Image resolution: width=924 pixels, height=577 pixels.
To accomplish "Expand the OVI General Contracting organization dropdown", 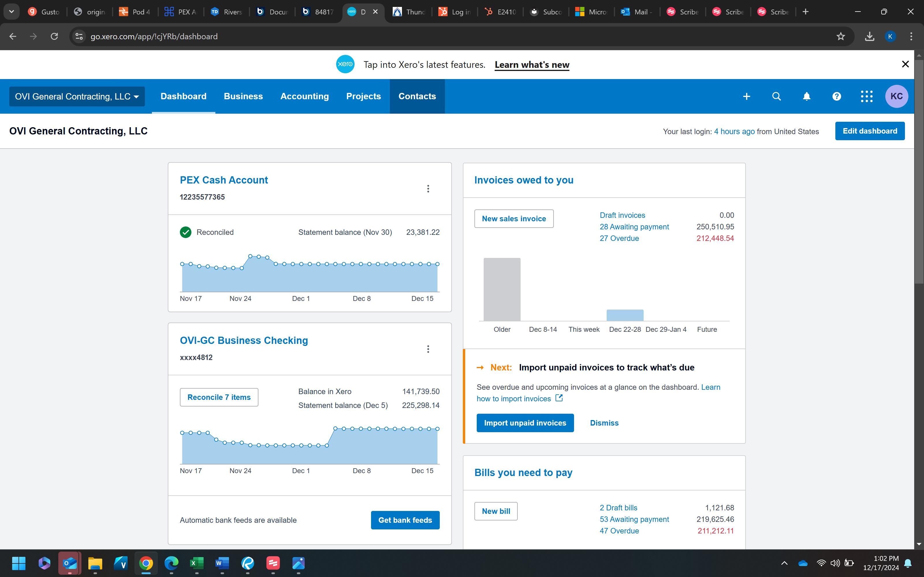I will point(77,97).
